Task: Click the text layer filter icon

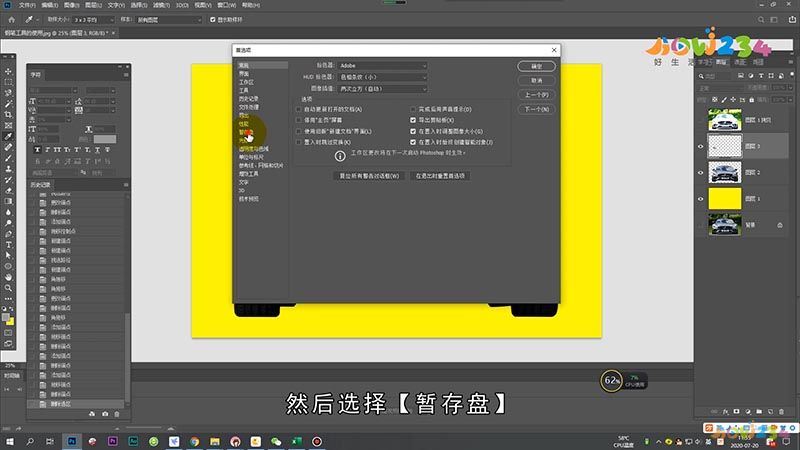Action: pos(761,76)
